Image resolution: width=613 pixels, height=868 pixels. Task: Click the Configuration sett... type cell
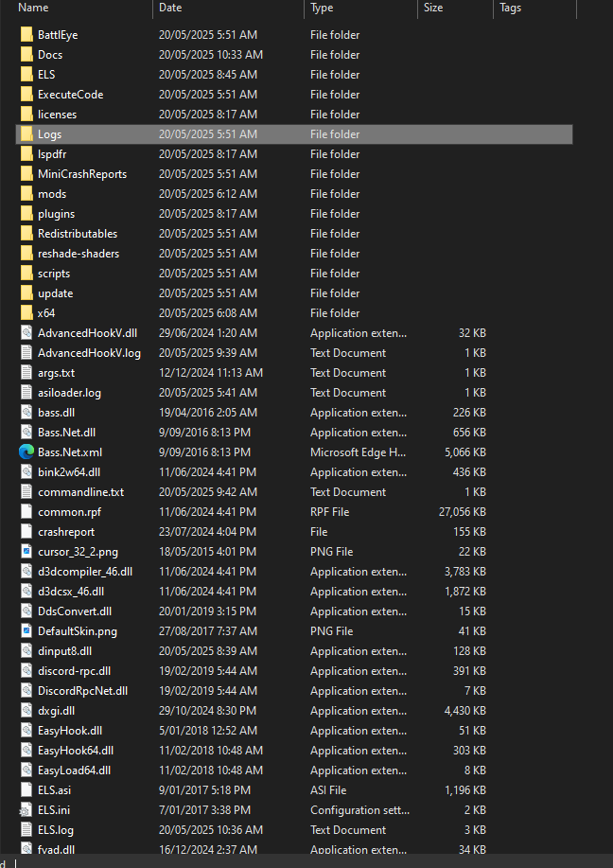359,810
